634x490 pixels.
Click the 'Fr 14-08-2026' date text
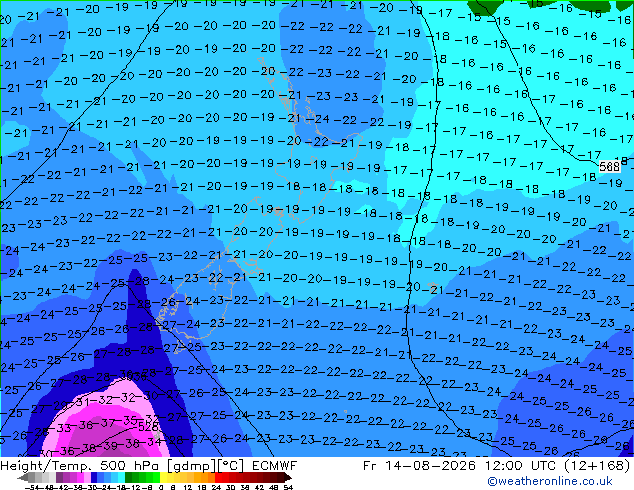[x=419, y=466]
